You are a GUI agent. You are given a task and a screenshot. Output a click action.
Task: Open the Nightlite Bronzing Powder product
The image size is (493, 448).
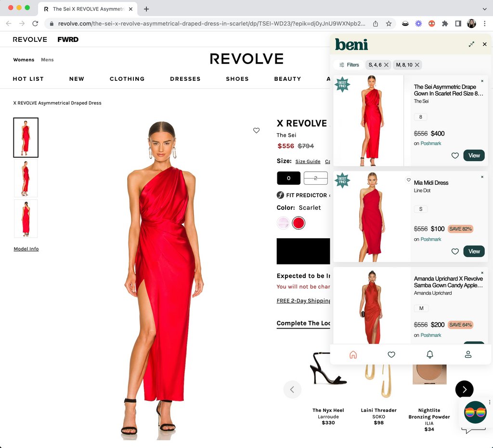pos(429,397)
